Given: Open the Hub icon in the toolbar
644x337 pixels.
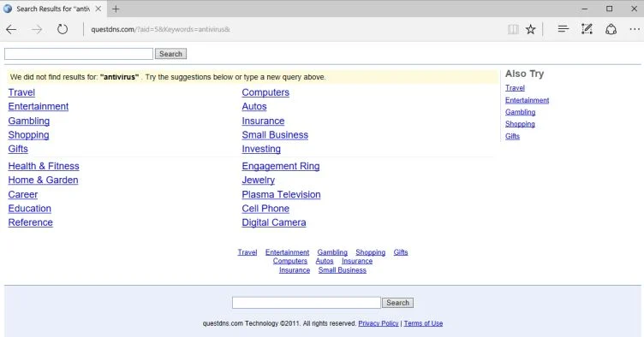Looking at the screenshot, I should tap(563, 29).
